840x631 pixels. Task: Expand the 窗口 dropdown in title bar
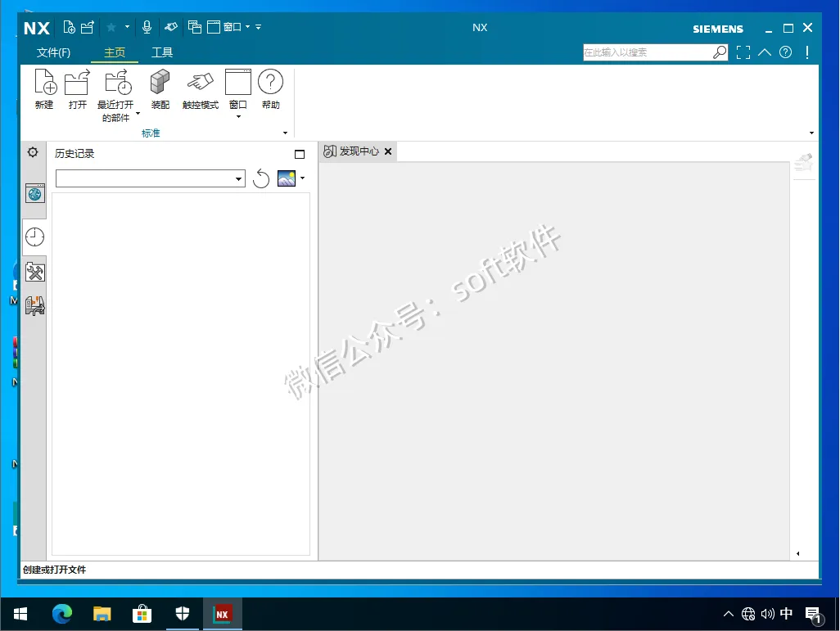247,27
